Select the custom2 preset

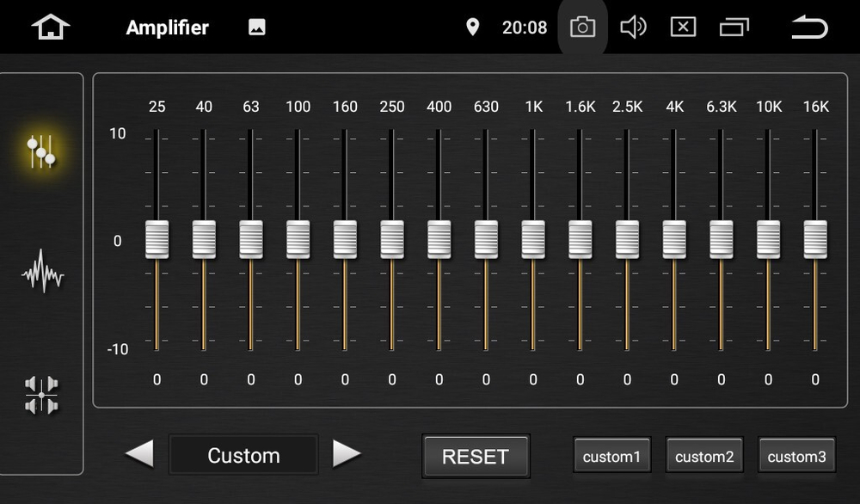(x=704, y=456)
